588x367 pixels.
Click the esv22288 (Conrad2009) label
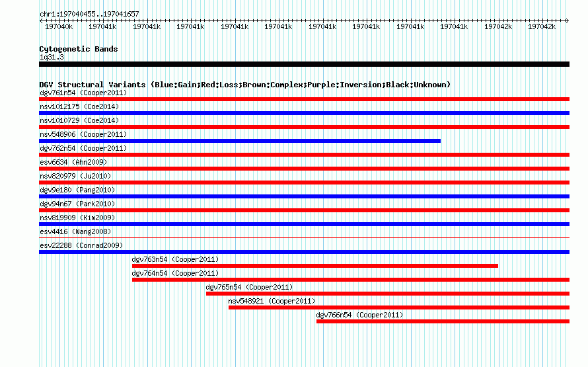click(x=81, y=245)
